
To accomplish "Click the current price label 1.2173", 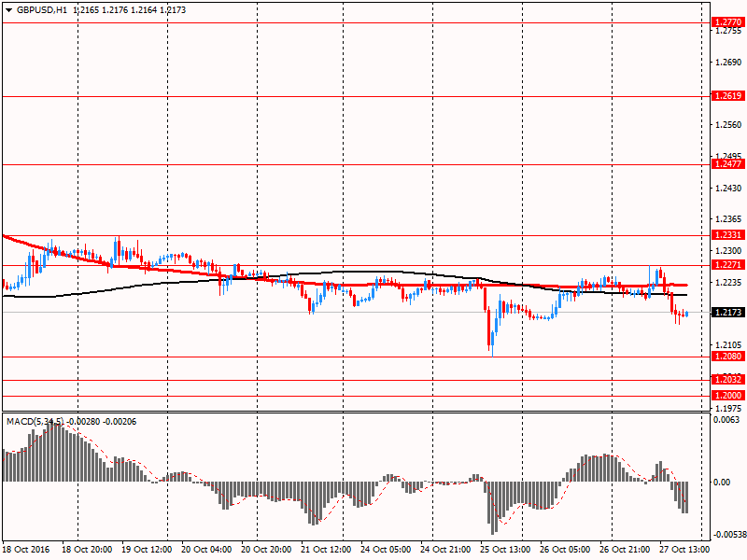I will point(728,313).
